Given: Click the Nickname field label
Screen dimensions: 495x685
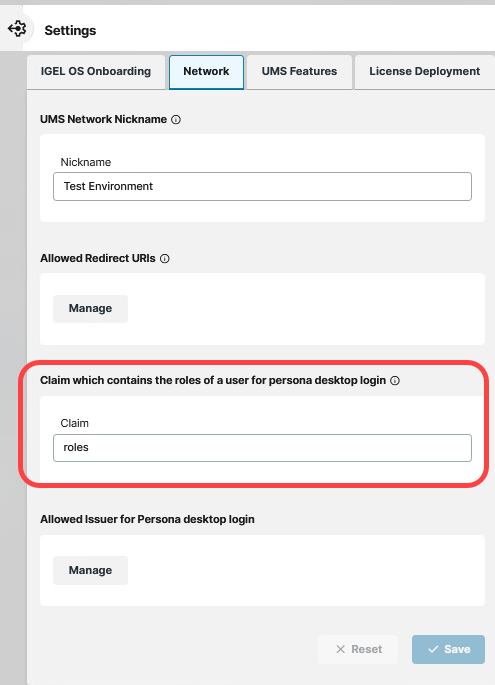Looking at the screenshot, I should coord(86,162).
